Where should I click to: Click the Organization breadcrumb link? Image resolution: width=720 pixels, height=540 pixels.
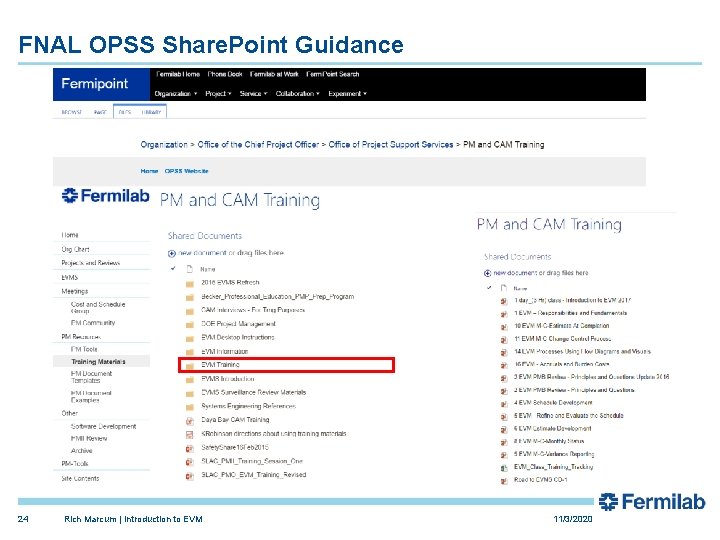click(164, 145)
